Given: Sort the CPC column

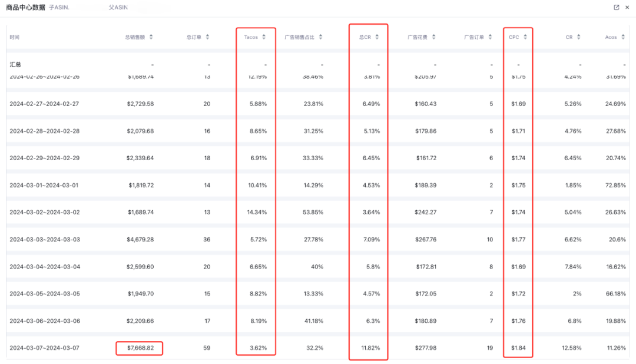Looking at the screenshot, I should coord(525,37).
